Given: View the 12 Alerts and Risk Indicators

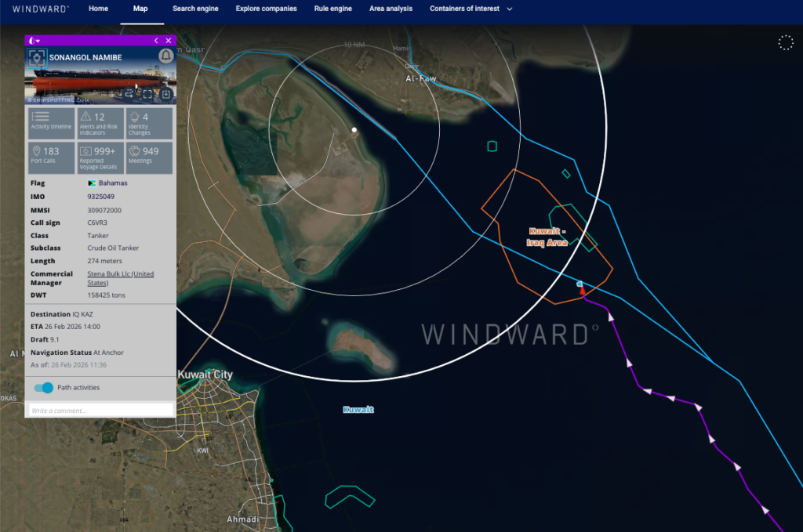Looking at the screenshot, I should tap(100, 123).
